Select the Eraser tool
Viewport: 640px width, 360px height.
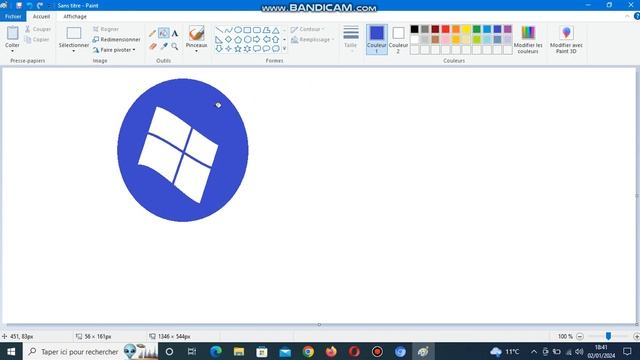point(152,47)
